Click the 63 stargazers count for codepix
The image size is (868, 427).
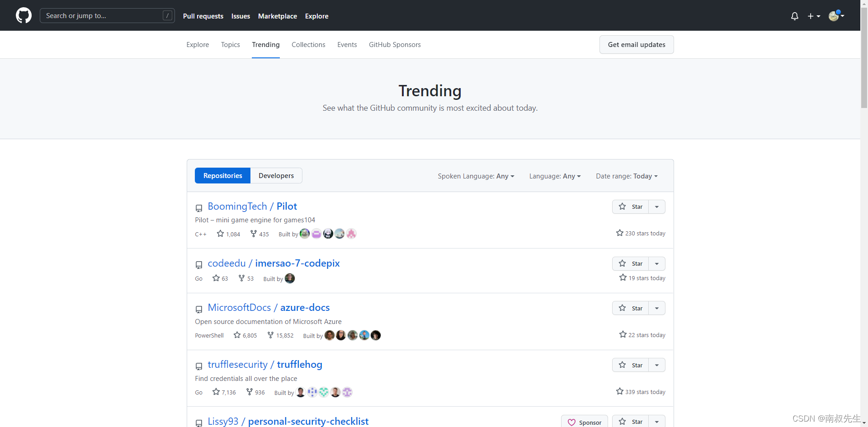[x=220, y=278]
